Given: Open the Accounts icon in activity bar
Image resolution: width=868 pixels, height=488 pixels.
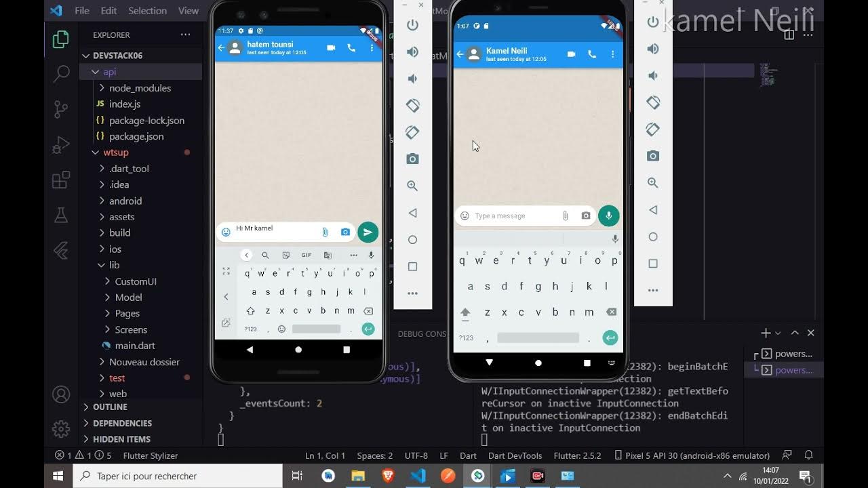Looking at the screenshot, I should (x=61, y=394).
